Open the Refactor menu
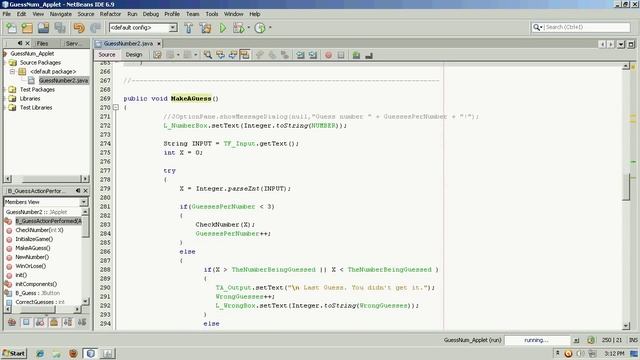Viewport: 640px width, 360px height. click(110, 14)
